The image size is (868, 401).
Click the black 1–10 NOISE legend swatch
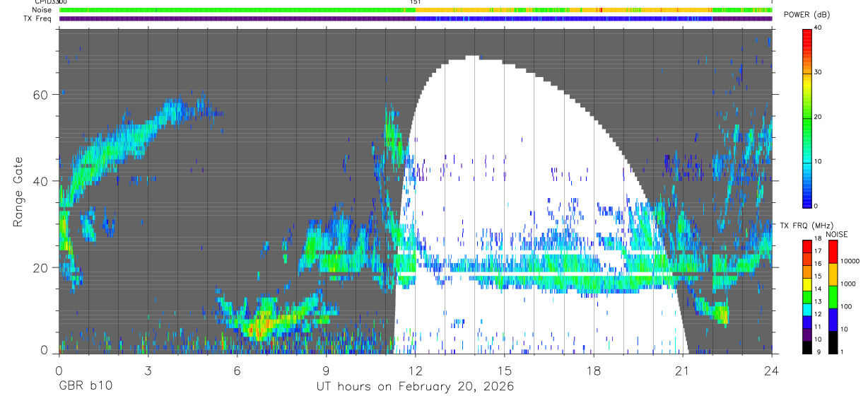click(x=833, y=342)
